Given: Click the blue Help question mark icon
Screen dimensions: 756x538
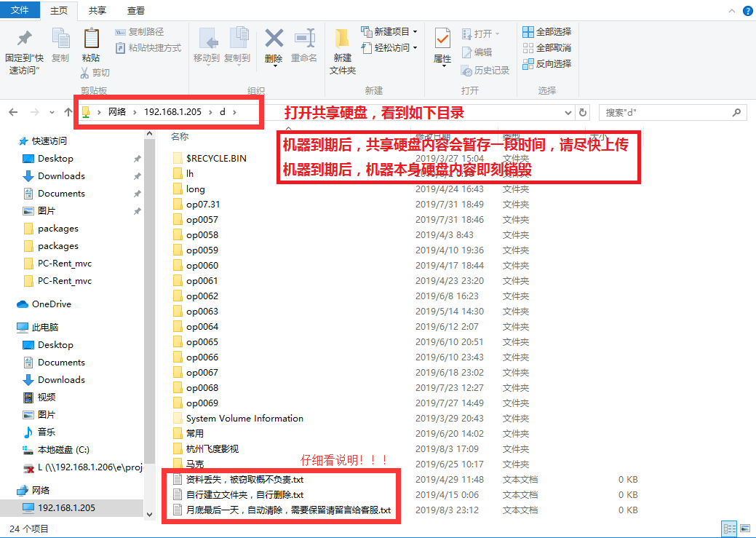Looking at the screenshot, I should click(749, 11).
